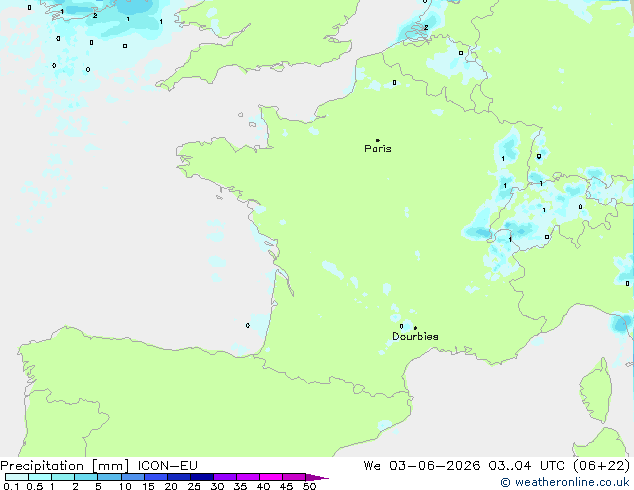Click the Paris city label

pos(378,149)
